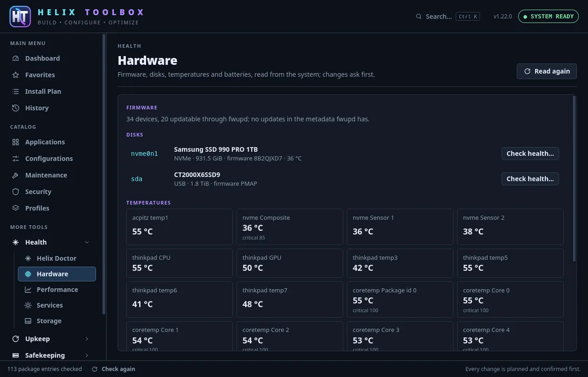Open the Install Plan menu item
Viewport: 588px width, 377px height.
51,91
